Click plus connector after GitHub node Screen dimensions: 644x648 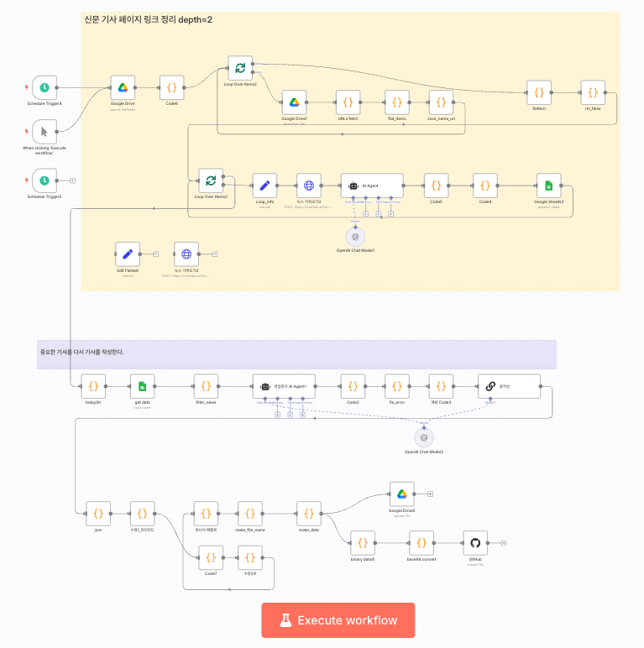point(503,542)
